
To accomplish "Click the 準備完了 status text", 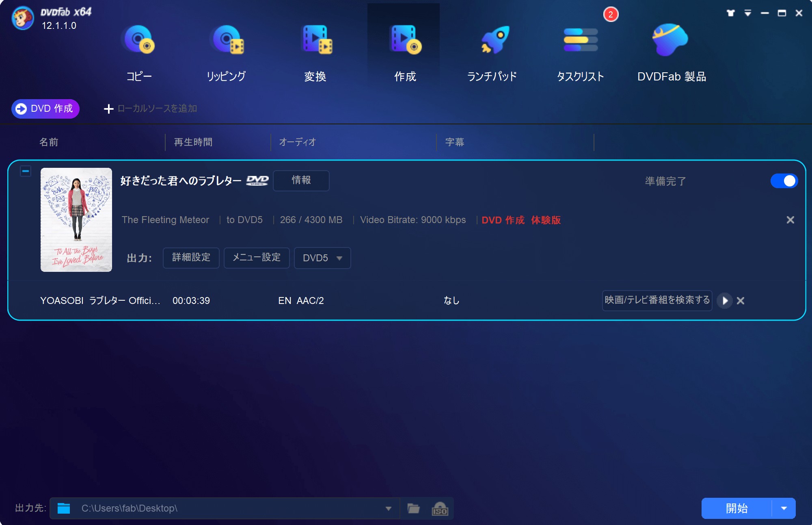I will (x=665, y=181).
